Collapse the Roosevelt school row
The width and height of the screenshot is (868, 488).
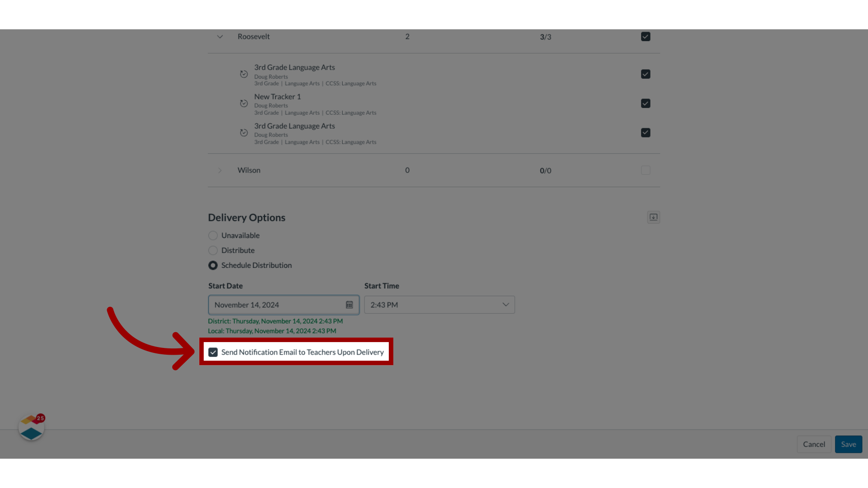pyautogui.click(x=220, y=36)
